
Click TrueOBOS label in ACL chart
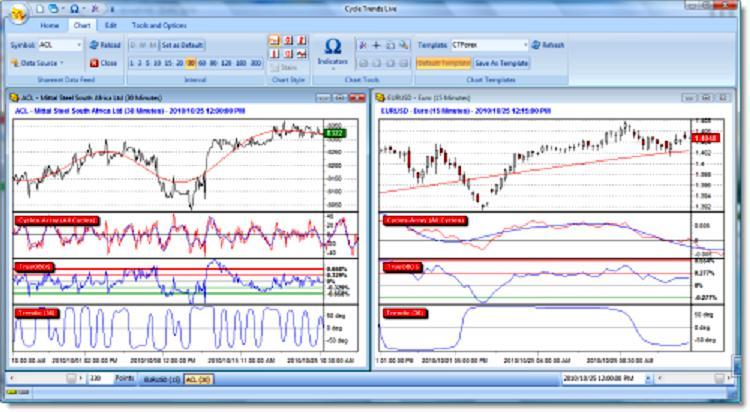34,267
